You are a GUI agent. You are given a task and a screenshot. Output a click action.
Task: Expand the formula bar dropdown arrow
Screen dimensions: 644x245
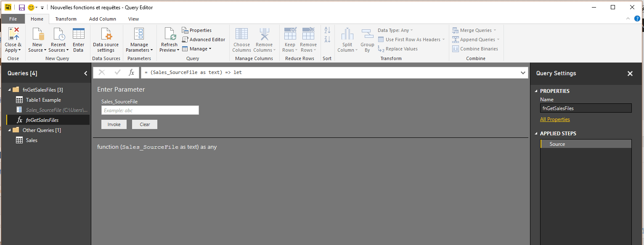(523, 73)
